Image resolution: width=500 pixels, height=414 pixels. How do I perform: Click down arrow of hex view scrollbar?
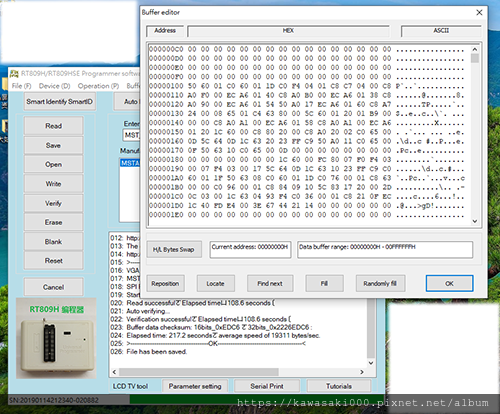(475, 221)
